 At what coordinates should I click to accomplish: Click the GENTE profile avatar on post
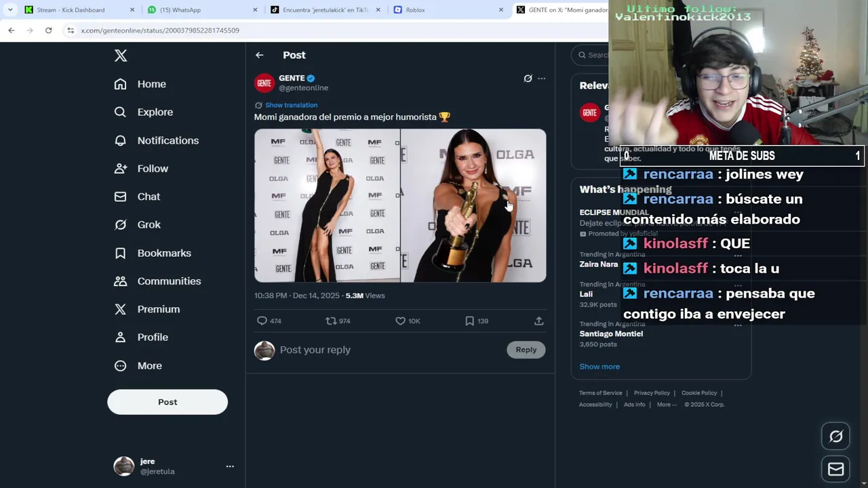pyautogui.click(x=264, y=83)
